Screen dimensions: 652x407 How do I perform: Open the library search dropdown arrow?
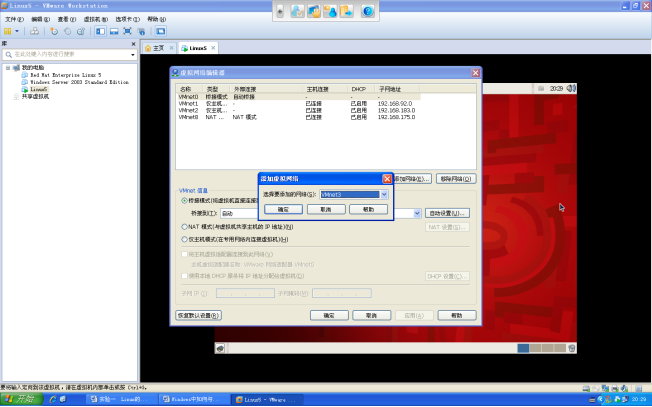133,55
